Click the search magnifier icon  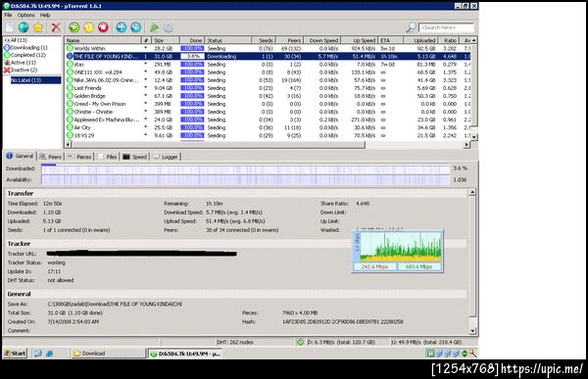pyautogui.click(x=412, y=27)
